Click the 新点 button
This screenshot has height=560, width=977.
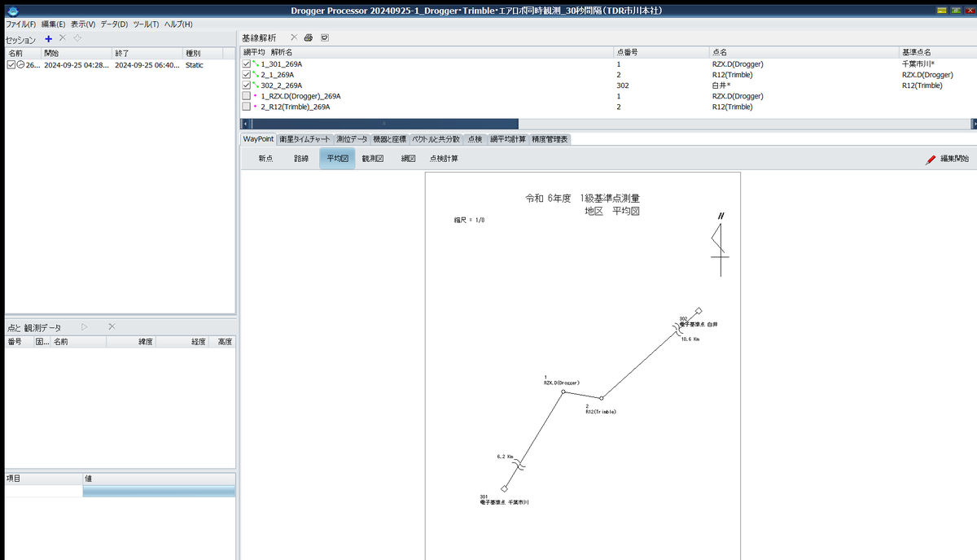tap(265, 159)
